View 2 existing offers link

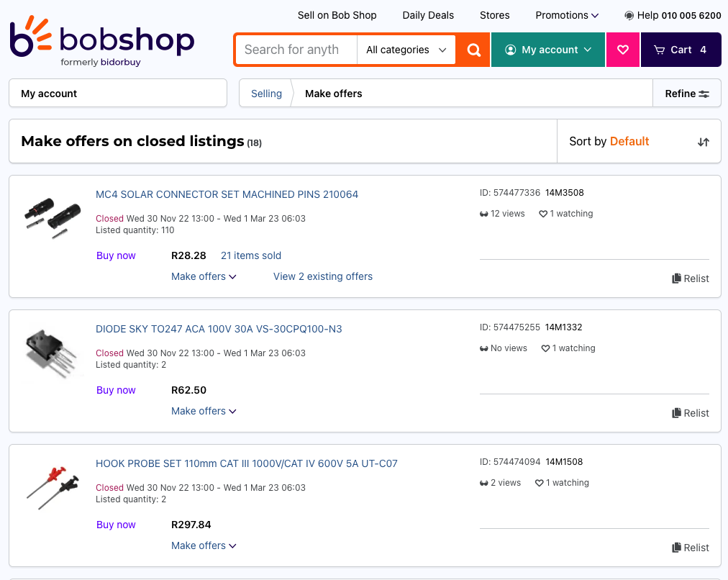[x=323, y=277]
